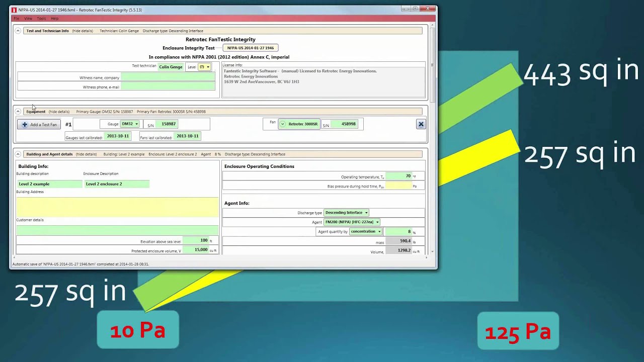This screenshot has height=362, width=644.
Task: Click the Witness name, company field
Action: [x=168, y=77]
